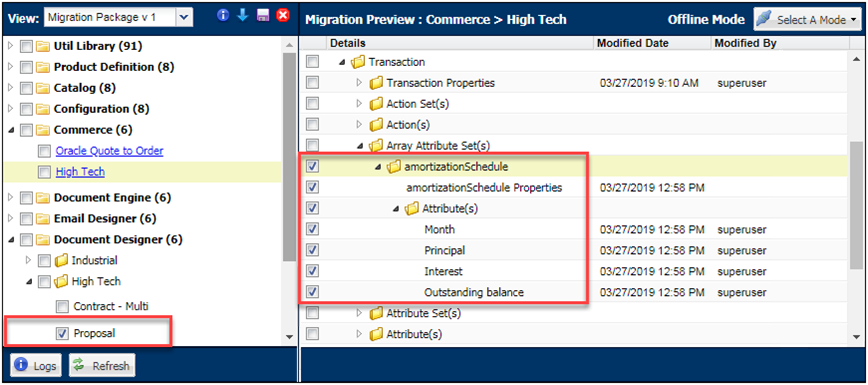Click the red delete package icon
This screenshot has width=868, height=385.
point(283,16)
